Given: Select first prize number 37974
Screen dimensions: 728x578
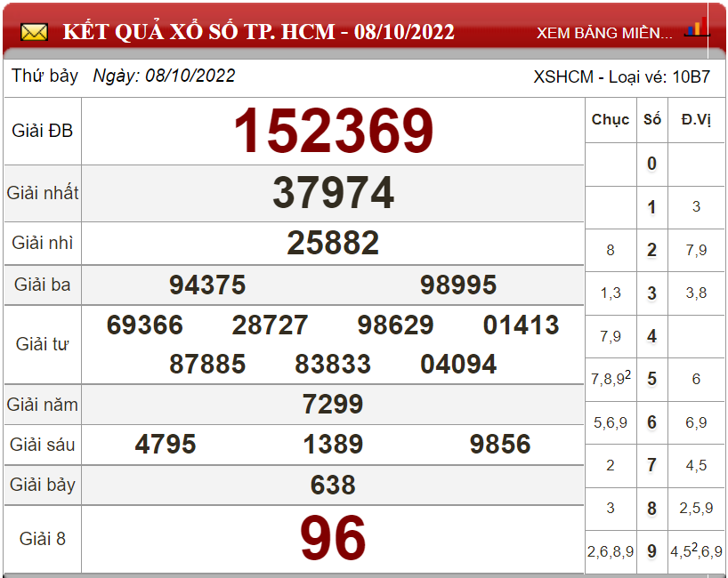Looking at the screenshot, I should click(x=334, y=193).
